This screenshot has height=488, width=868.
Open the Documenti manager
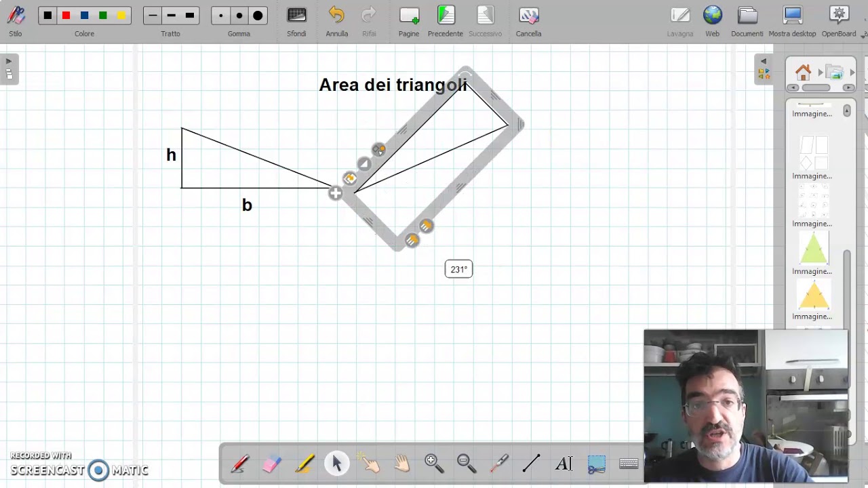tap(747, 20)
